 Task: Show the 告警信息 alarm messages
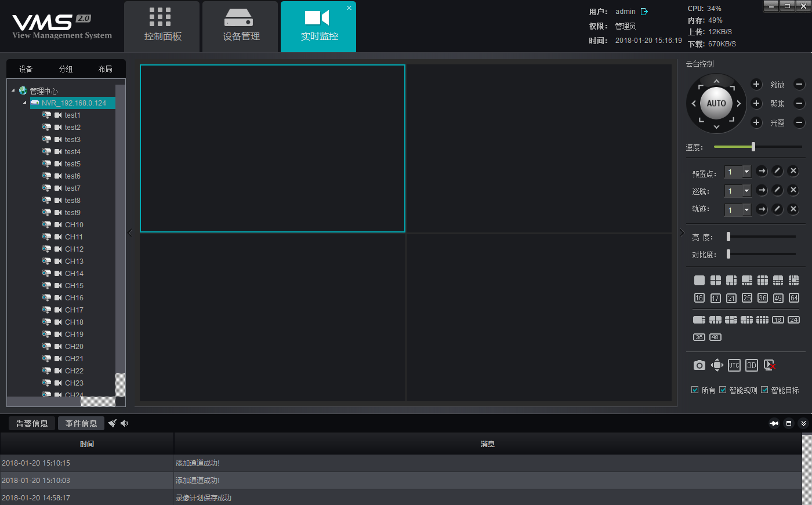click(32, 423)
